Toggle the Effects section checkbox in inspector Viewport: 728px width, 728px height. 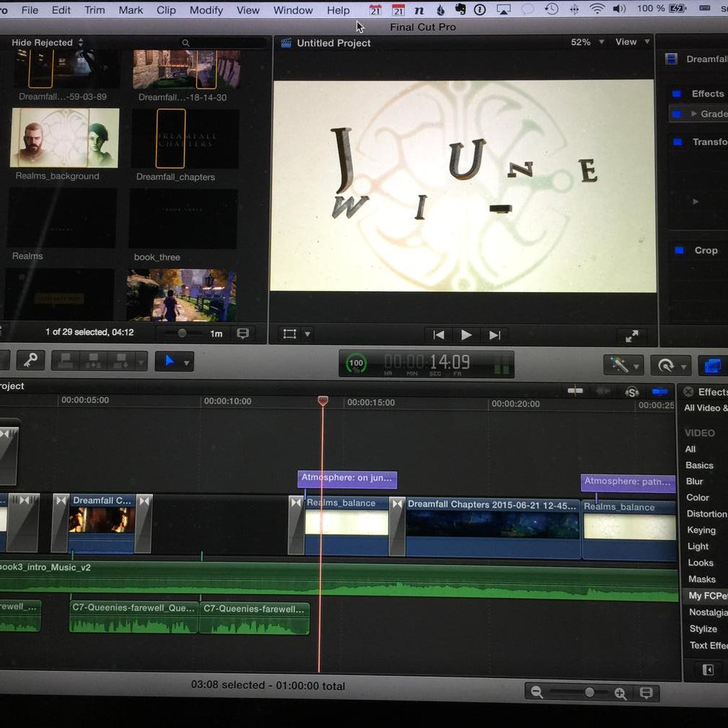click(x=677, y=94)
